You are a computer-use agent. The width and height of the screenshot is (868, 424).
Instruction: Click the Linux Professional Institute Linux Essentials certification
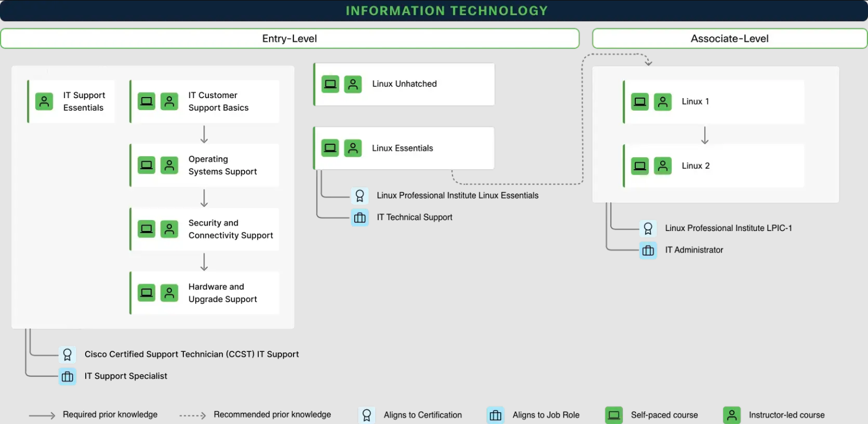click(x=457, y=196)
